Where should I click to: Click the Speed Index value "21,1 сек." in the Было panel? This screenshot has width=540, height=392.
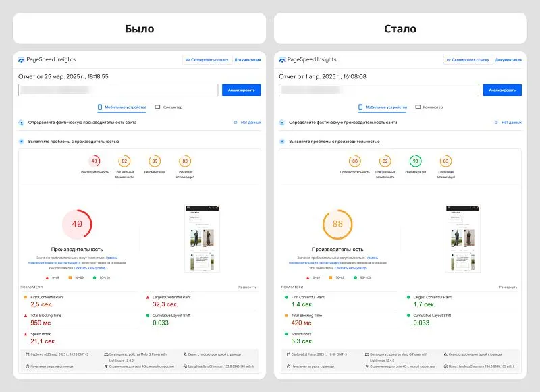coord(43,341)
